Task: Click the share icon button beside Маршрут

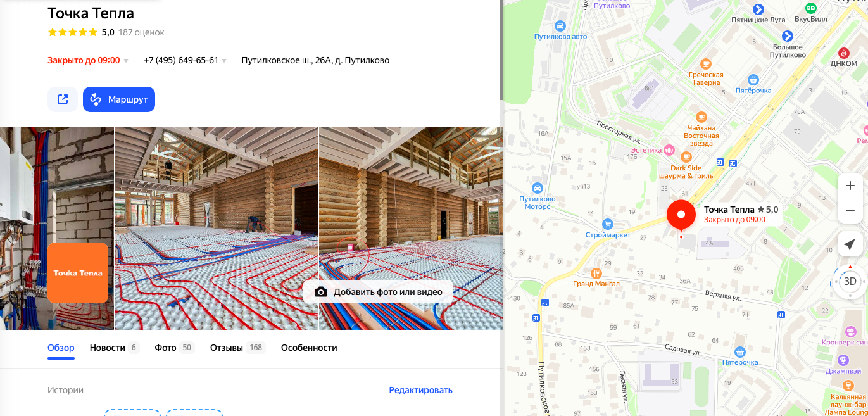Action: coord(63,99)
